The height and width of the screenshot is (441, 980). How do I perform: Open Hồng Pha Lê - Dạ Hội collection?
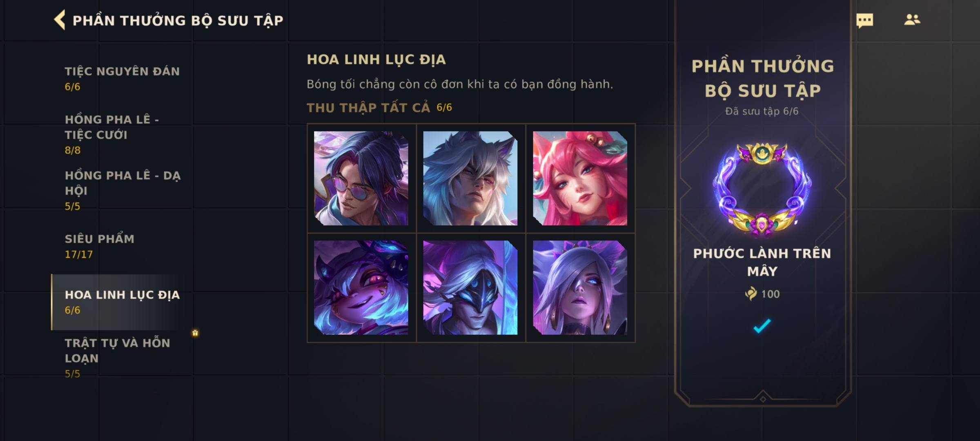pyautogui.click(x=122, y=190)
